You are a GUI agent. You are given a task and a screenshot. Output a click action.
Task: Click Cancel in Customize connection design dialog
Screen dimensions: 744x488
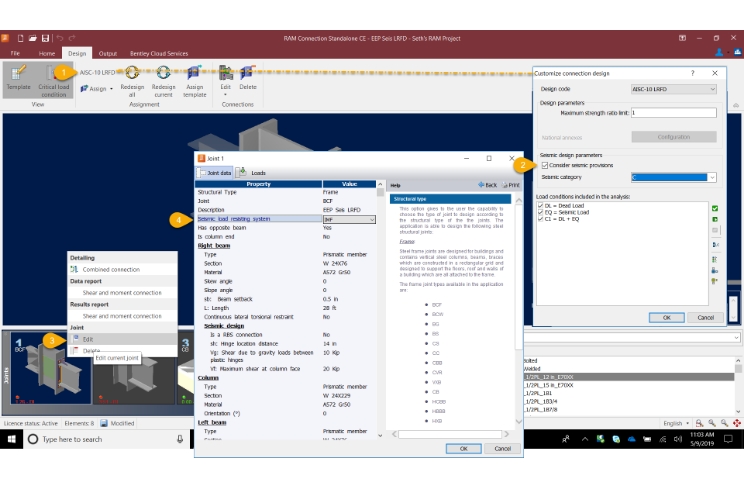pyautogui.click(x=706, y=318)
